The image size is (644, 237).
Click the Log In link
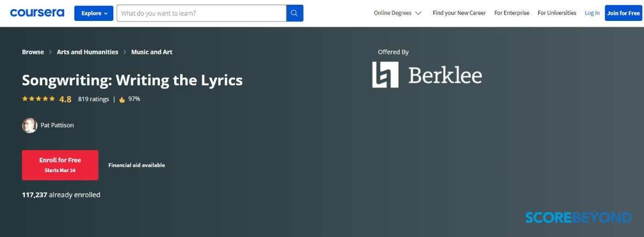click(x=592, y=13)
